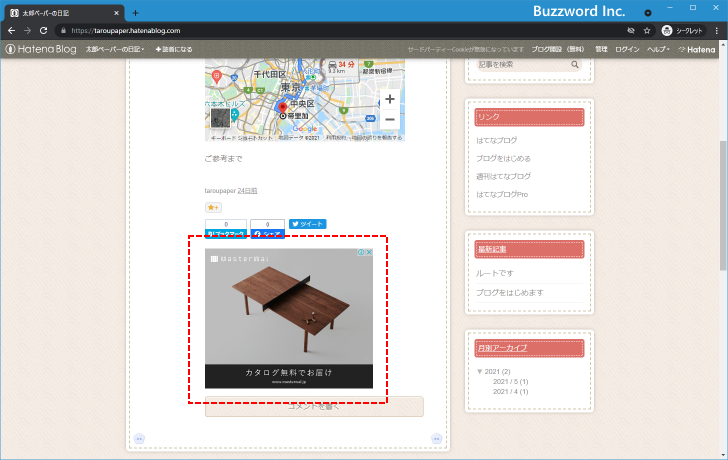Screen dimensions: 728x460
Task: Click the third-party cookie blocked eye icon
Action: pos(630,31)
